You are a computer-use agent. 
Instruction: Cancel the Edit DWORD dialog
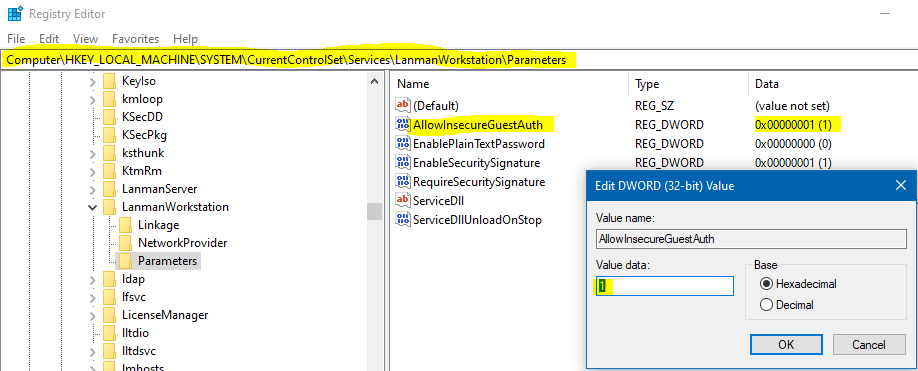click(869, 344)
